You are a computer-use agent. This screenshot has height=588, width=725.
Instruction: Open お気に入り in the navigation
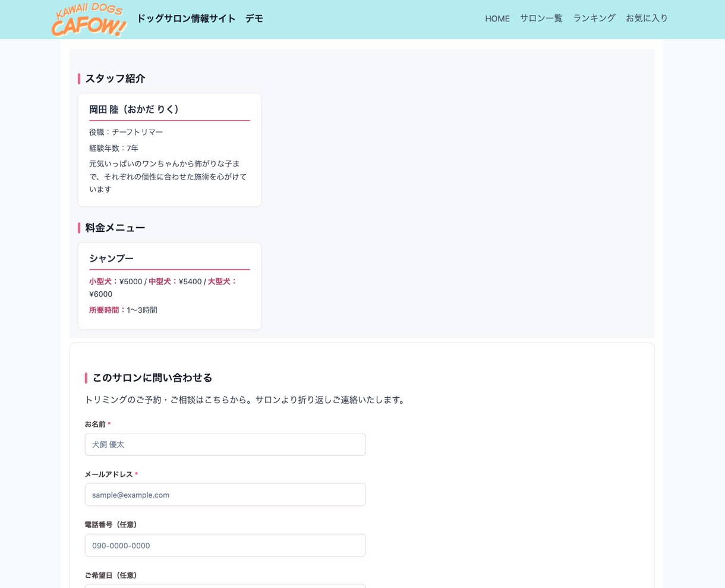[647, 18]
